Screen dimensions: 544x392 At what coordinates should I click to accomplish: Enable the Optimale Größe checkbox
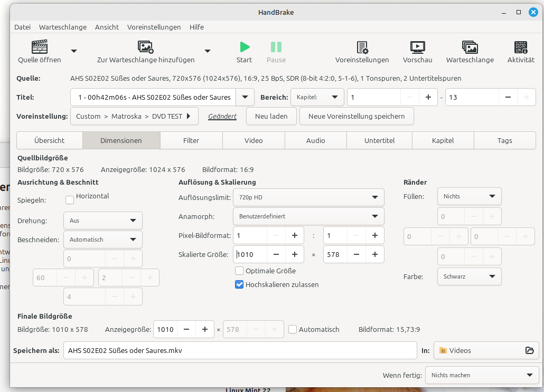tap(239, 271)
